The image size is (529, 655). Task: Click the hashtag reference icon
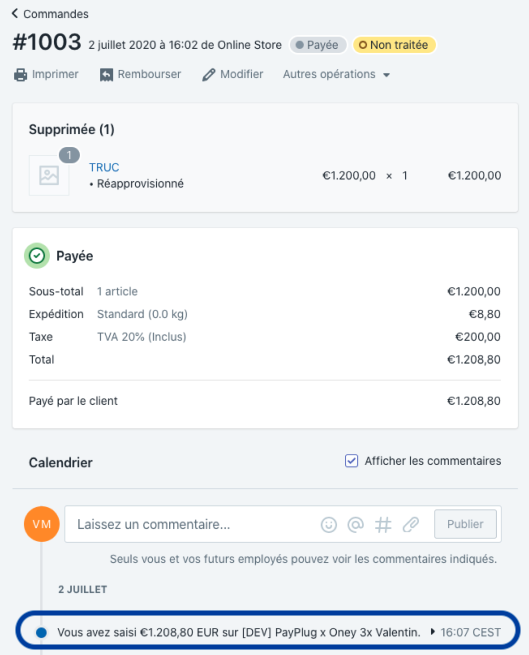383,524
